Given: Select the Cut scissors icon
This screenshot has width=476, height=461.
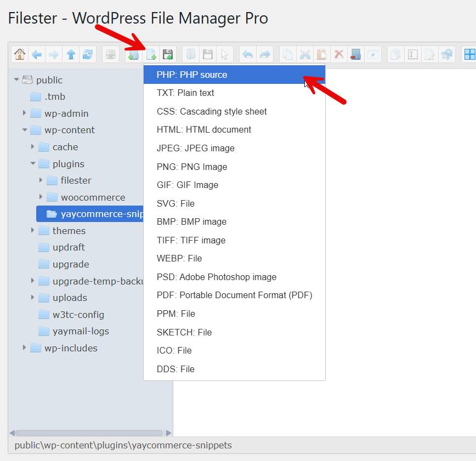Looking at the screenshot, I should pos(304,54).
